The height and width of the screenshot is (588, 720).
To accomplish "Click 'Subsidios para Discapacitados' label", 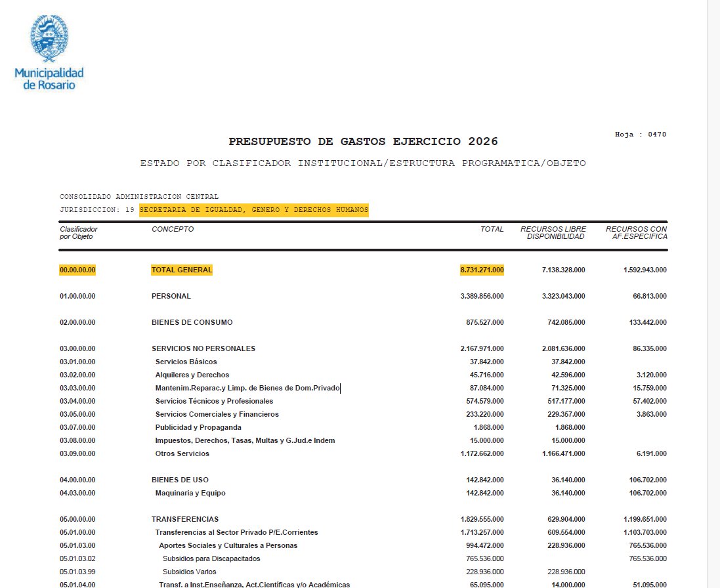I will tap(211, 558).
